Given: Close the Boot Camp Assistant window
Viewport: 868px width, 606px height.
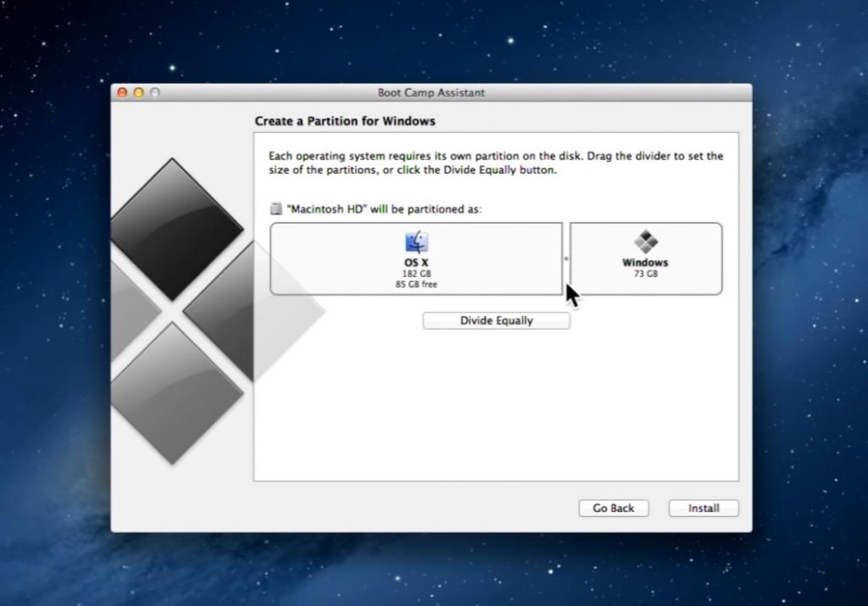Looking at the screenshot, I should (x=122, y=92).
